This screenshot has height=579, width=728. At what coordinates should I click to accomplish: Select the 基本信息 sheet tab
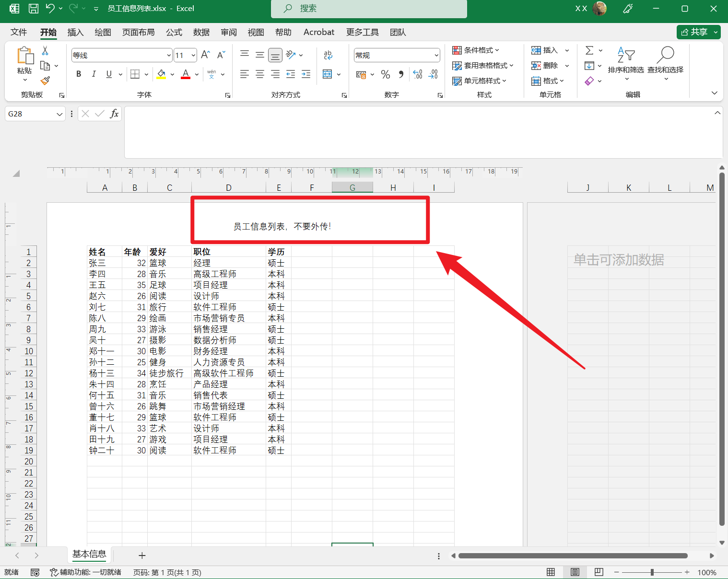[89, 555]
